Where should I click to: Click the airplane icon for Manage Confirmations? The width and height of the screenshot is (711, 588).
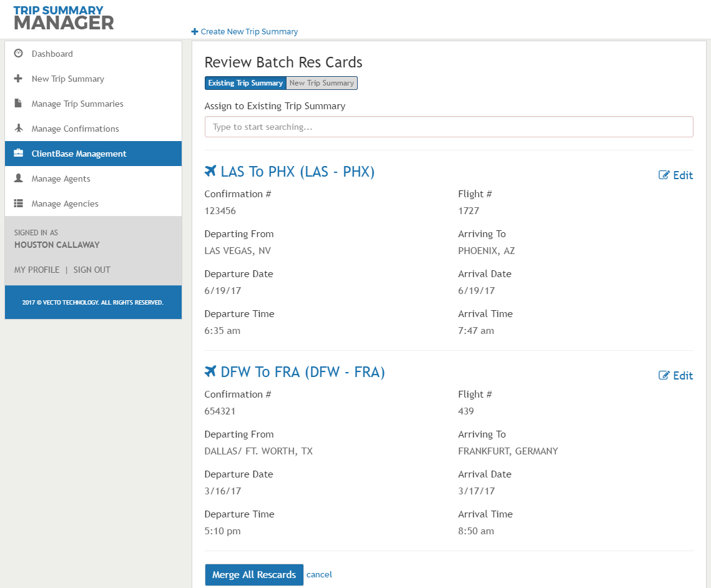tap(19, 129)
